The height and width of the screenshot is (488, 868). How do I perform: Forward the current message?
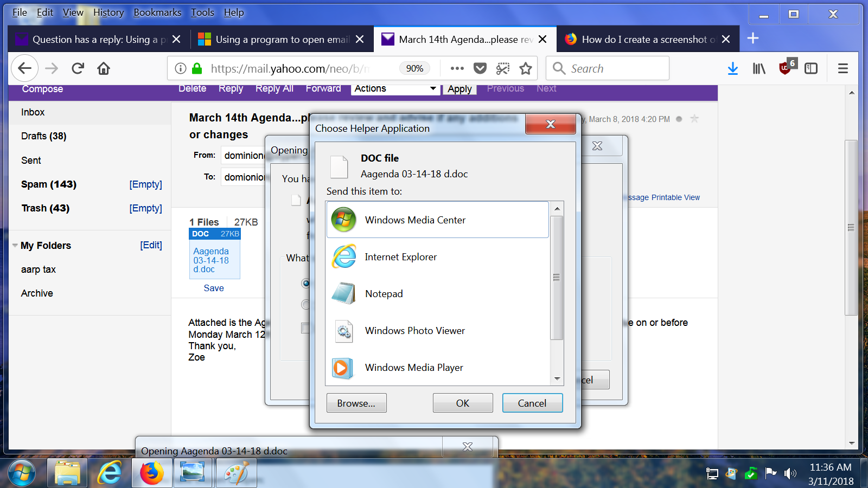click(x=323, y=88)
